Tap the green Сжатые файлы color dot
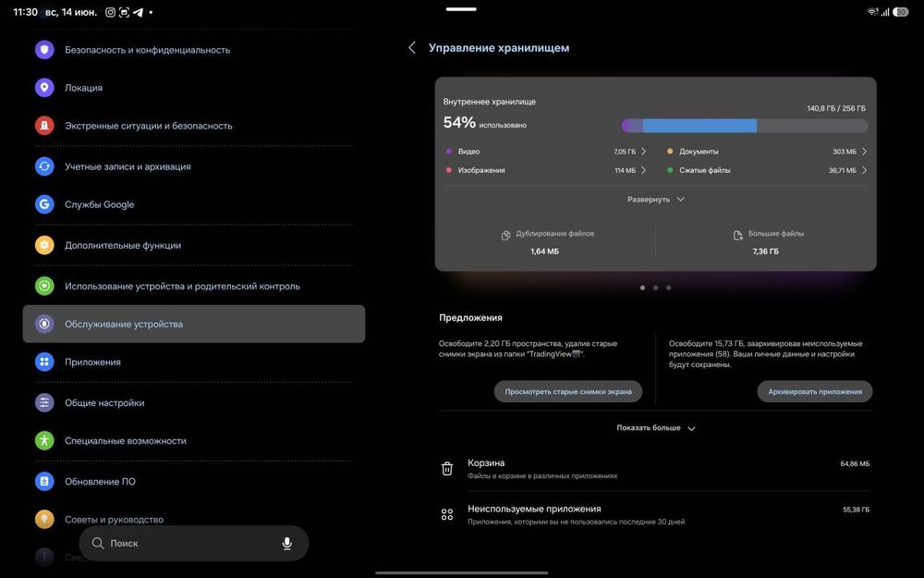This screenshot has width=924, height=578. (670, 170)
